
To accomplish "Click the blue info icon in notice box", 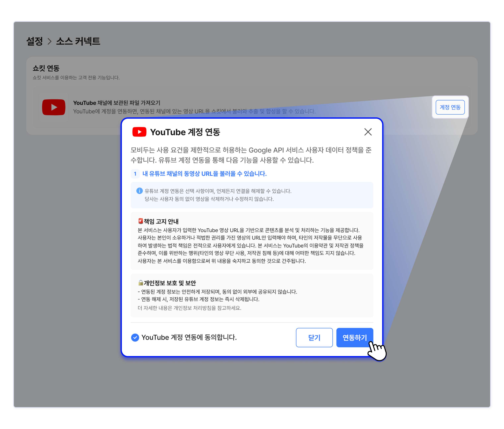I will pos(139,191).
